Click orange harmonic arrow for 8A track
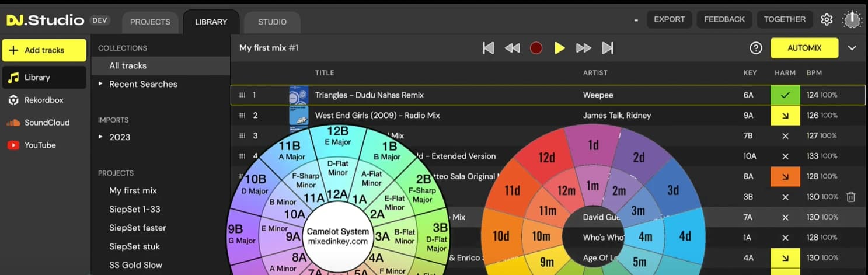The image size is (868, 275). click(785, 176)
